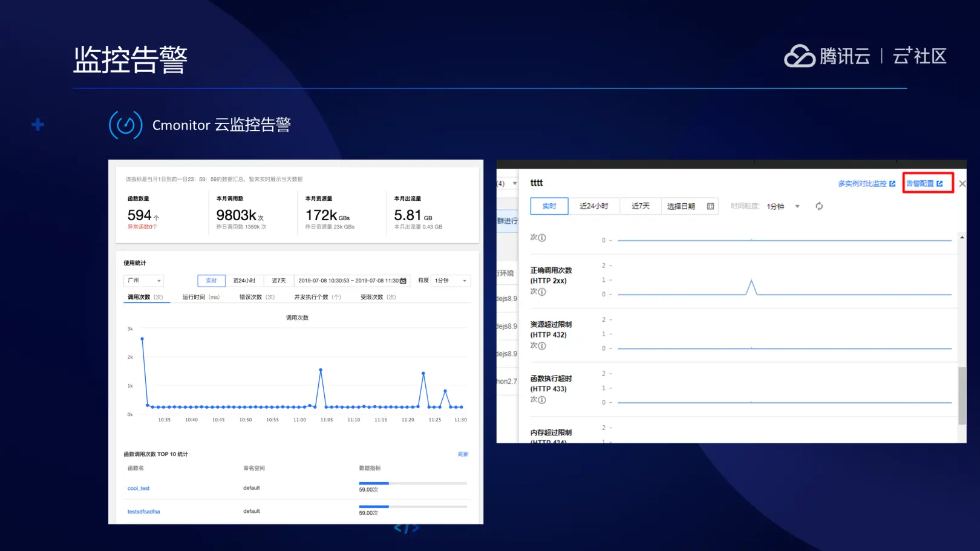Click the blue plus icon on the slide
The width and height of the screenshot is (980, 551).
coord(38,125)
